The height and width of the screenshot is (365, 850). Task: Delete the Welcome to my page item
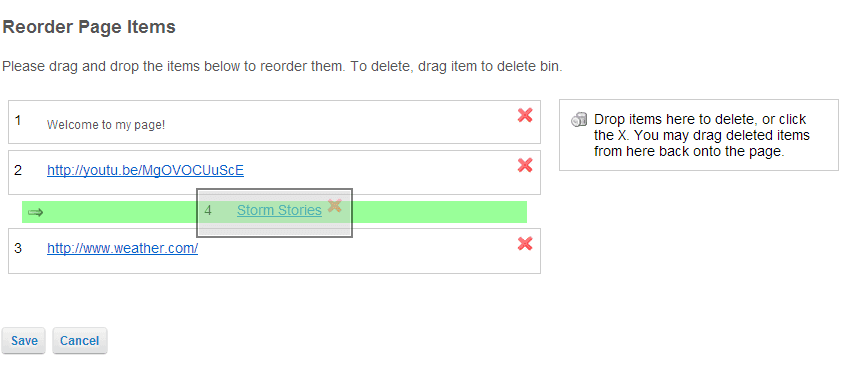click(x=525, y=115)
